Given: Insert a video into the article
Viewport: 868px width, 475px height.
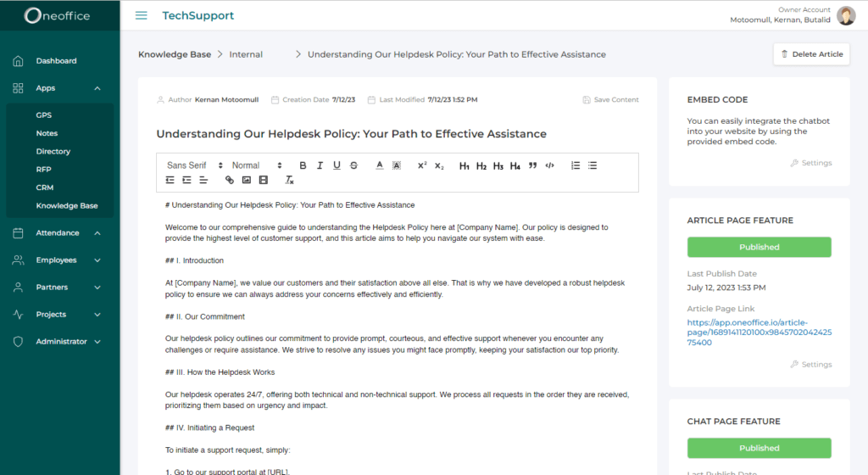Looking at the screenshot, I should click(x=264, y=180).
